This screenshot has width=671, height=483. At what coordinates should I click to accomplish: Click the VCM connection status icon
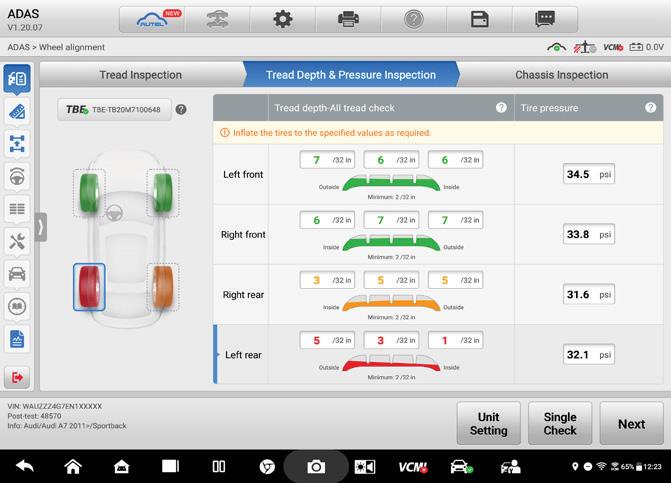pos(613,47)
